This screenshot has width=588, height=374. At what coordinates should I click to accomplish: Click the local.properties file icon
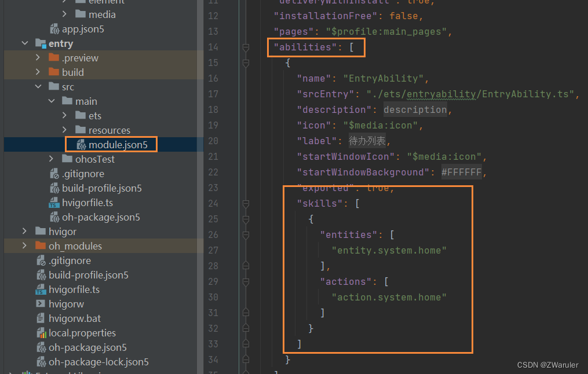point(41,332)
